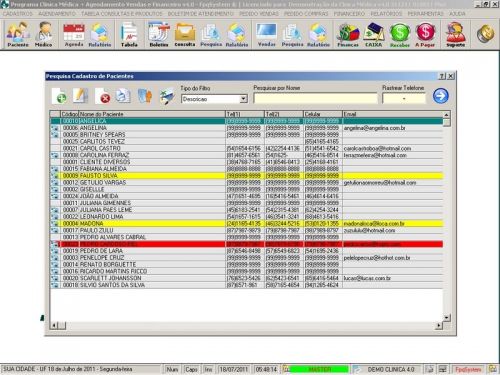Open the Suporte headset icon
This screenshot has width=500, height=375.
455,34
